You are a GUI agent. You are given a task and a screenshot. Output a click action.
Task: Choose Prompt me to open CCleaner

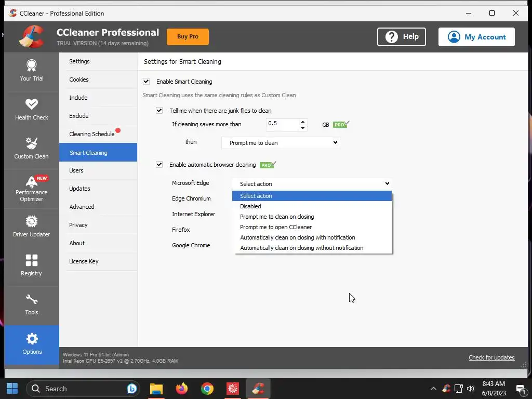312,227
